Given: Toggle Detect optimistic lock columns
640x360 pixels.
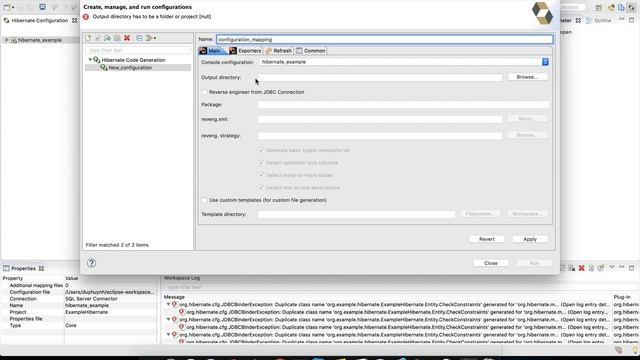Looking at the screenshot, I should (261, 163).
